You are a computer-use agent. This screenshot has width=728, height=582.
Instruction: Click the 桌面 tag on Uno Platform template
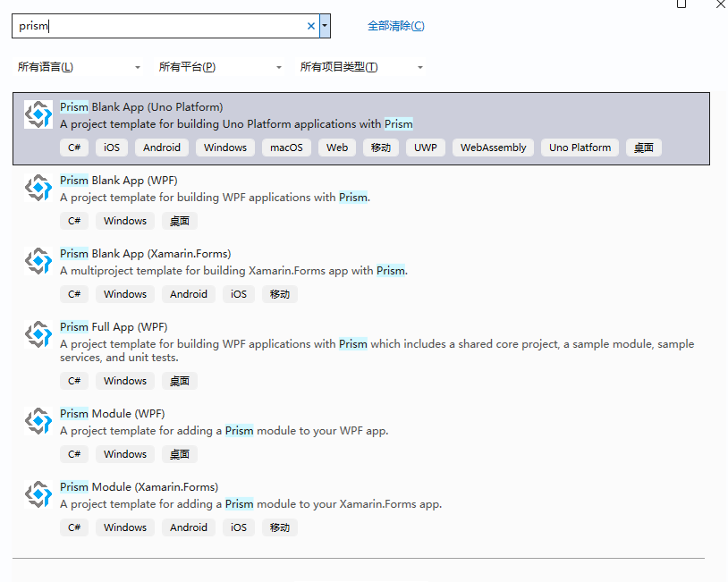tap(644, 148)
